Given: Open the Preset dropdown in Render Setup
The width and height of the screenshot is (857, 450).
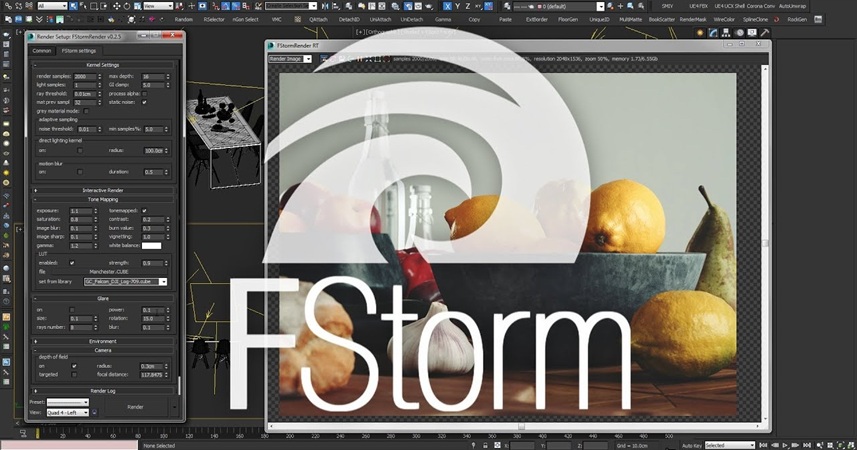Looking at the screenshot, I should pos(67,402).
